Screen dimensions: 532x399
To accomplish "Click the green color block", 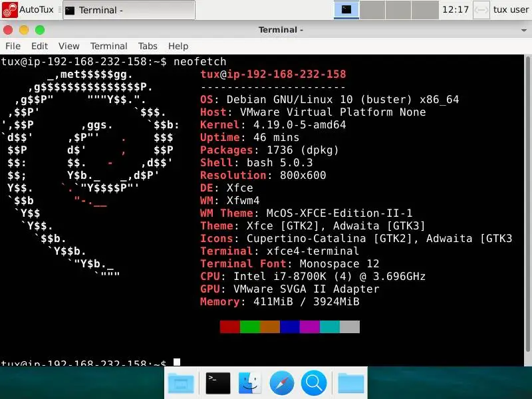I will 250,327.
